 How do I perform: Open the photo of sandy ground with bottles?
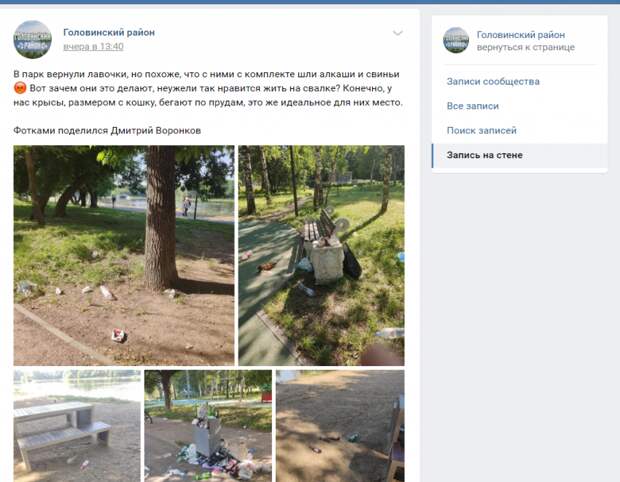pyautogui.click(x=340, y=426)
